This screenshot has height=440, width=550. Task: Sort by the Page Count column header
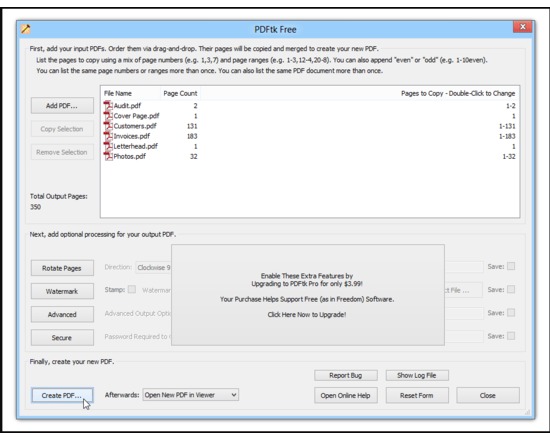(180, 93)
